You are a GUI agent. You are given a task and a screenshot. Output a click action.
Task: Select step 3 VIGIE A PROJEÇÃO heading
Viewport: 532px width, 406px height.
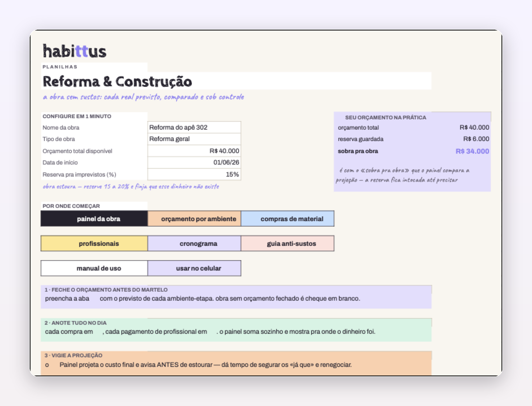[x=74, y=355]
